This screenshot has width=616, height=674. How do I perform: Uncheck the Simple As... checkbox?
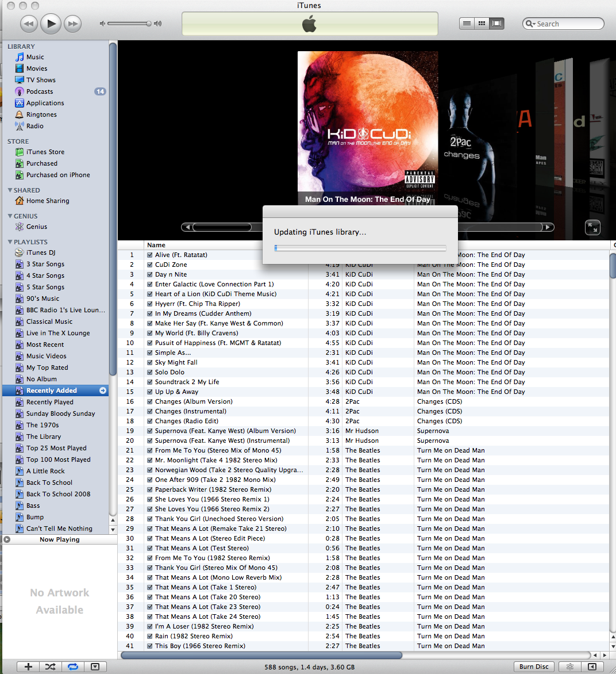tap(150, 353)
